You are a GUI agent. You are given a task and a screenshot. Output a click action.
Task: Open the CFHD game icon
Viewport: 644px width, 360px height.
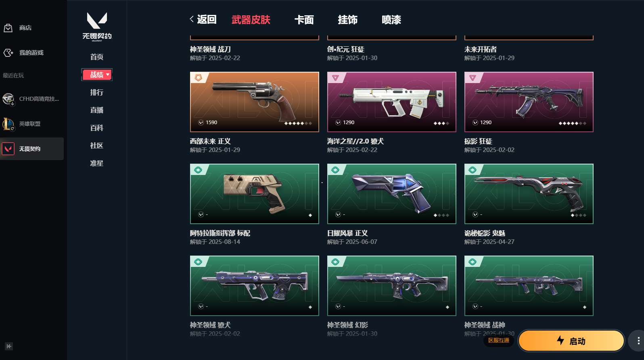pyautogui.click(x=8, y=99)
